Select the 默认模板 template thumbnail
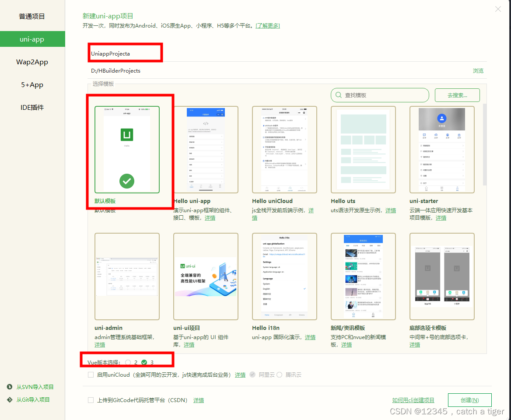The height and width of the screenshot is (420, 511). click(x=127, y=150)
